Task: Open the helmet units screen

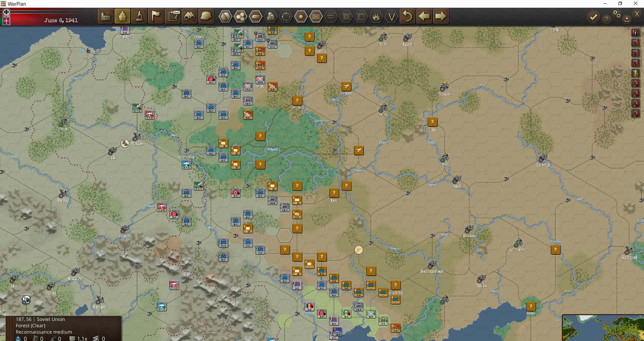Action: pyautogui.click(x=206, y=16)
